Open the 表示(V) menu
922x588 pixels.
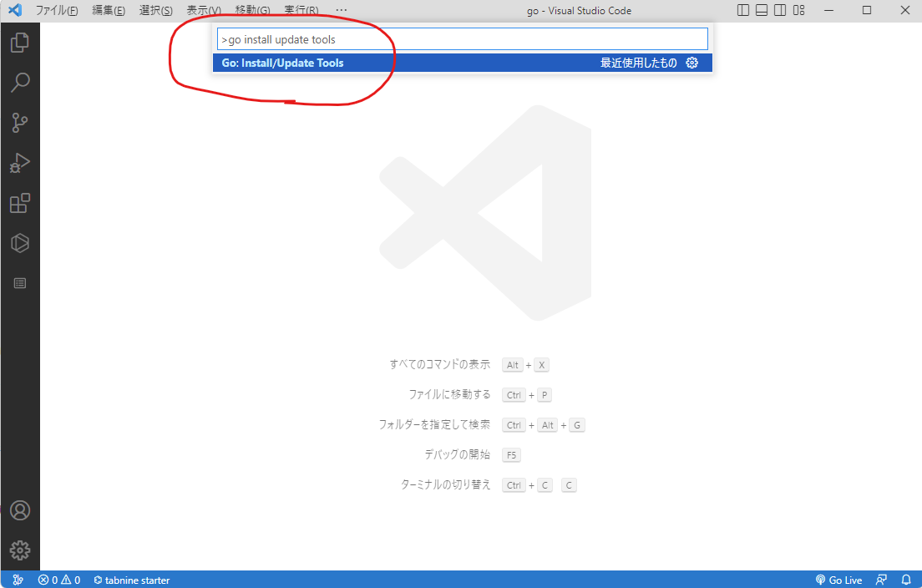pos(204,10)
